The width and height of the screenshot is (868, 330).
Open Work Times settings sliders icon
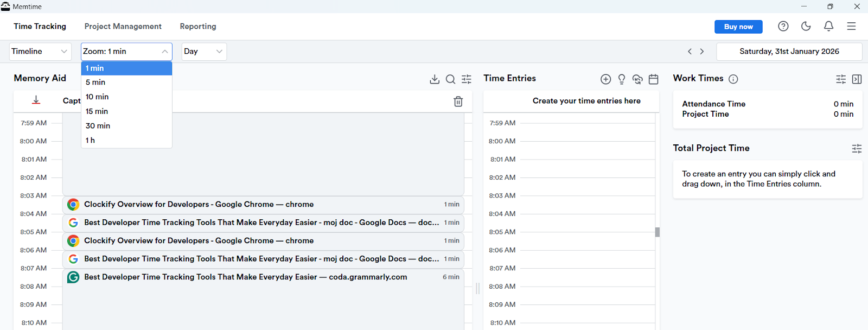coord(841,79)
